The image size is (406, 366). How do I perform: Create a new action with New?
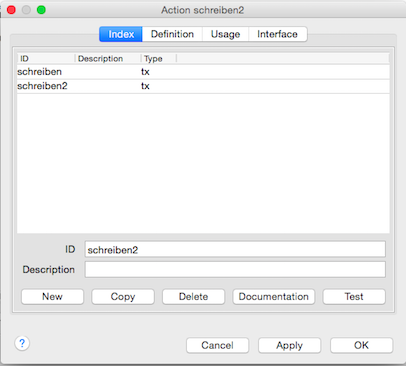pyautogui.click(x=52, y=296)
